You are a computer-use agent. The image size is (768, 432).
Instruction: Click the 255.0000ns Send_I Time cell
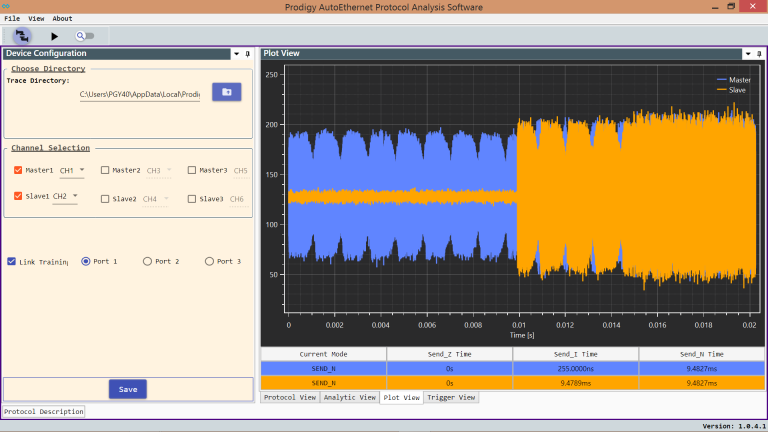pos(576,368)
